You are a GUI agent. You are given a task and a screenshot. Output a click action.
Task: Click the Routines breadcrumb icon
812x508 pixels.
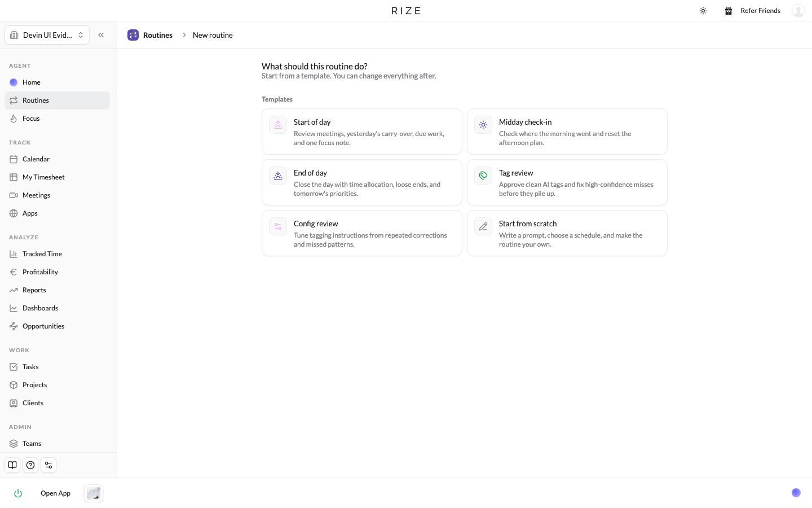133,35
